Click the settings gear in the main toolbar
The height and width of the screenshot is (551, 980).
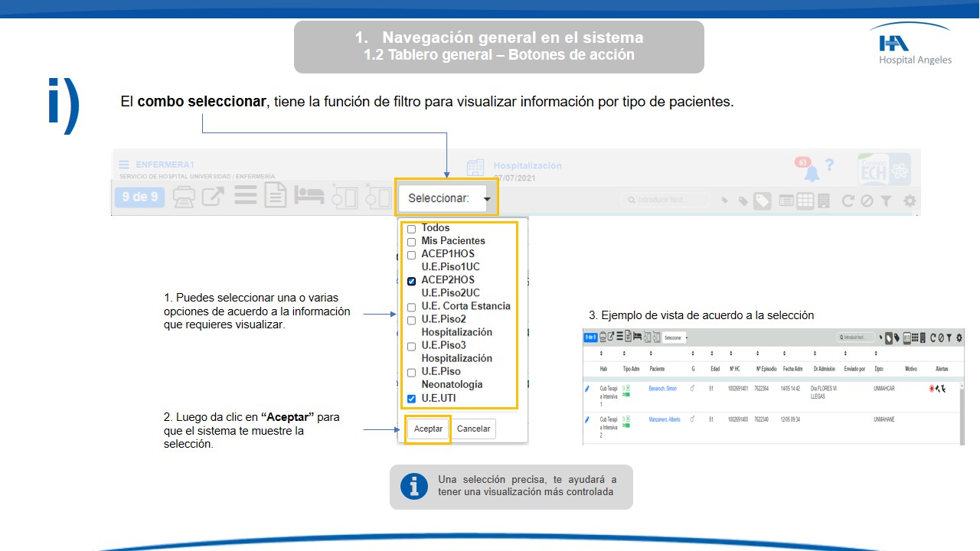click(910, 201)
